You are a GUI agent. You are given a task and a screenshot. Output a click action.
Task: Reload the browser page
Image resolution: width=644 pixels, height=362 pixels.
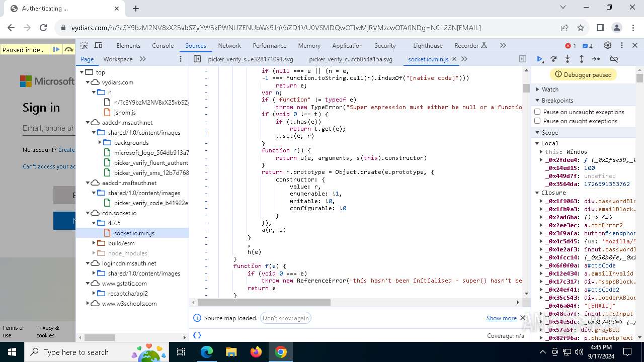[43, 28]
